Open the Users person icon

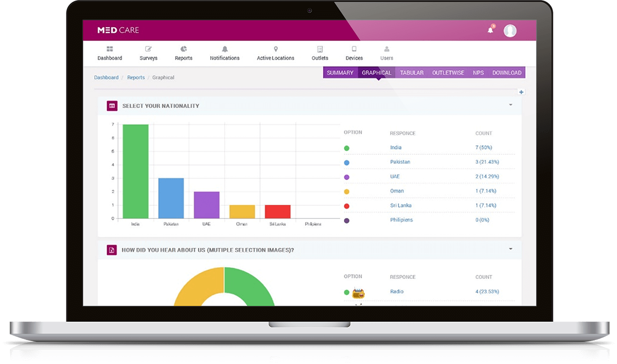[387, 49]
